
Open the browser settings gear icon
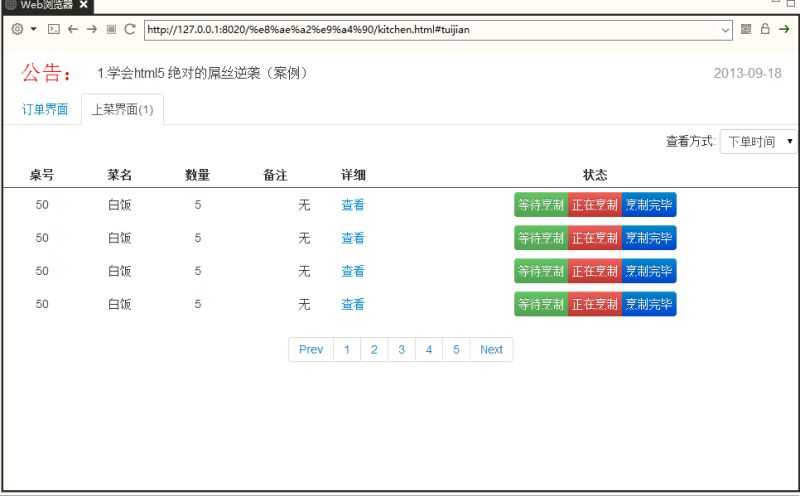[17, 29]
